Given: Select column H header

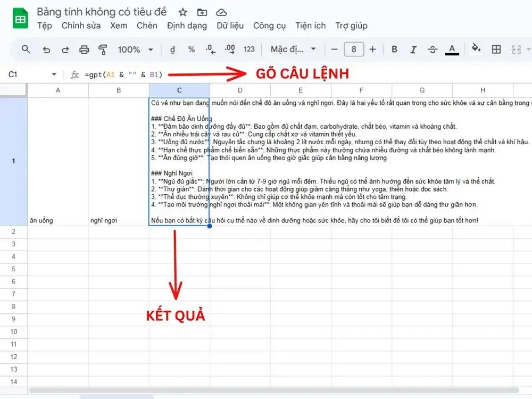Looking at the screenshot, I should (x=483, y=90).
